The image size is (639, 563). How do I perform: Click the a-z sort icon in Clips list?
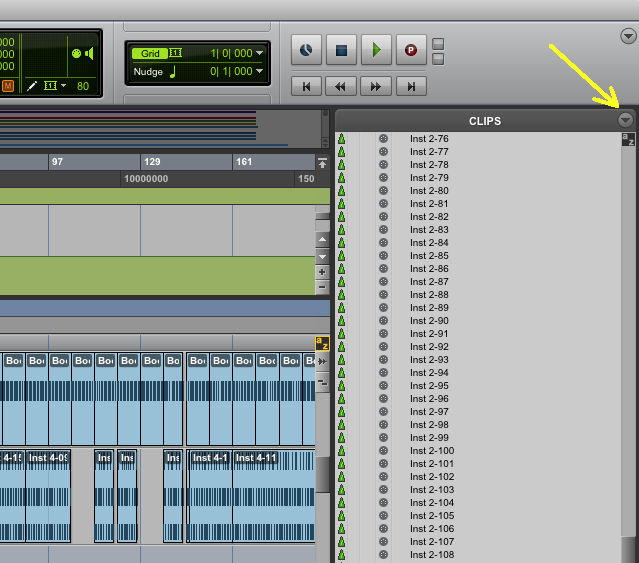628,139
